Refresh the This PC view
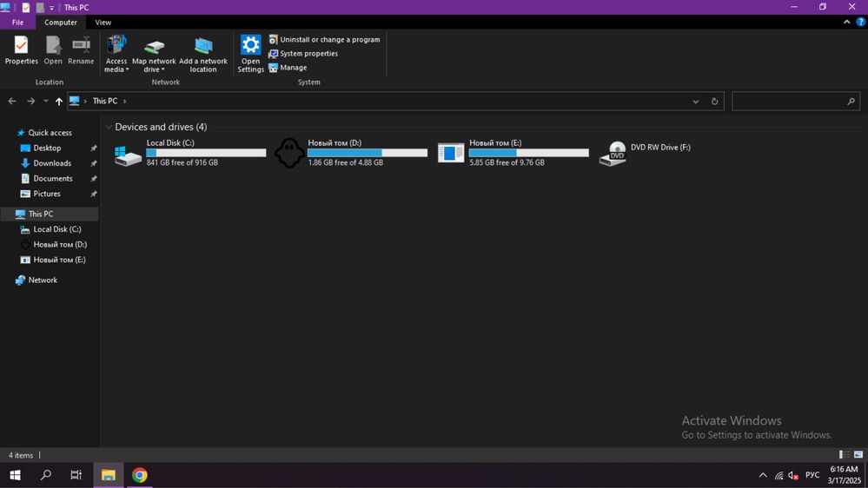The image size is (868, 488). (x=715, y=102)
